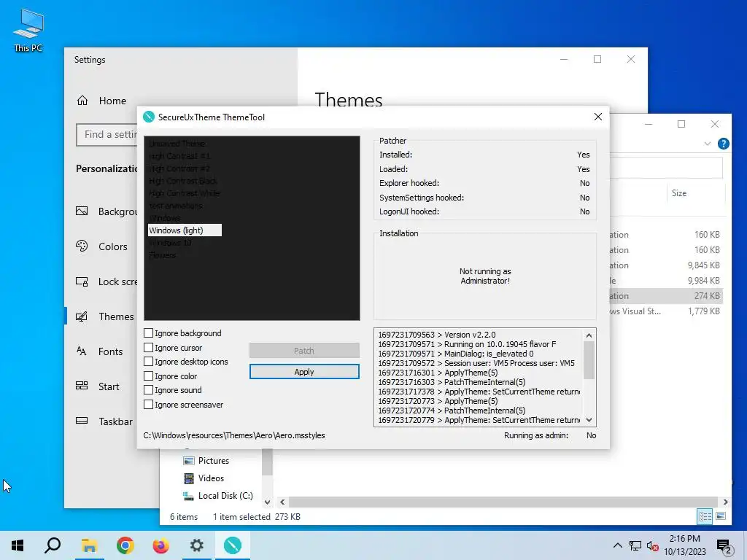Click the log box vertical scrollbar thumb
The height and width of the screenshot is (560, 747).
[589, 360]
